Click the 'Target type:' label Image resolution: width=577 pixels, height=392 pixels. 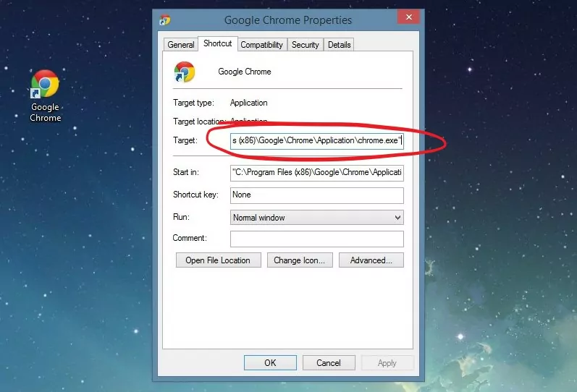pyautogui.click(x=193, y=103)
